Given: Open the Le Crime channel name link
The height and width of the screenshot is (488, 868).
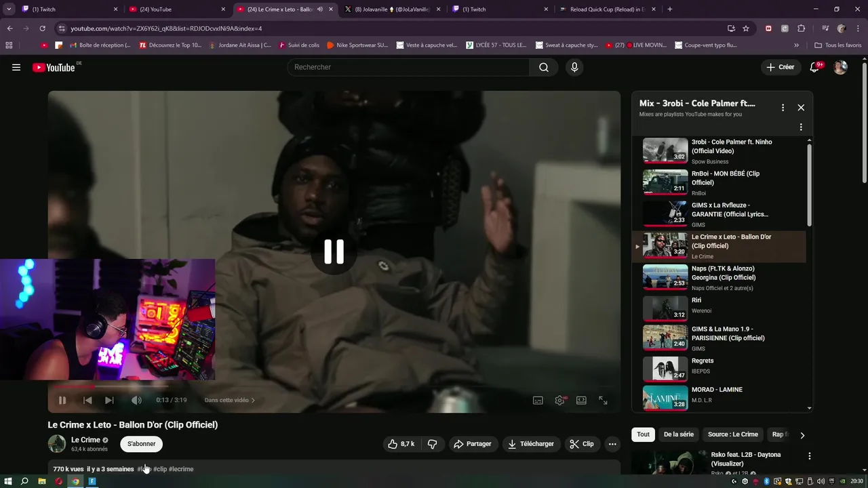Looking at the screenshot, I should coord(85,440).
